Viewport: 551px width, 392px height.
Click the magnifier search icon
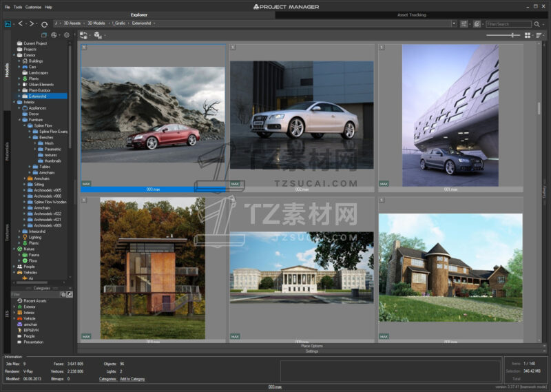click(x=535, y=23)
